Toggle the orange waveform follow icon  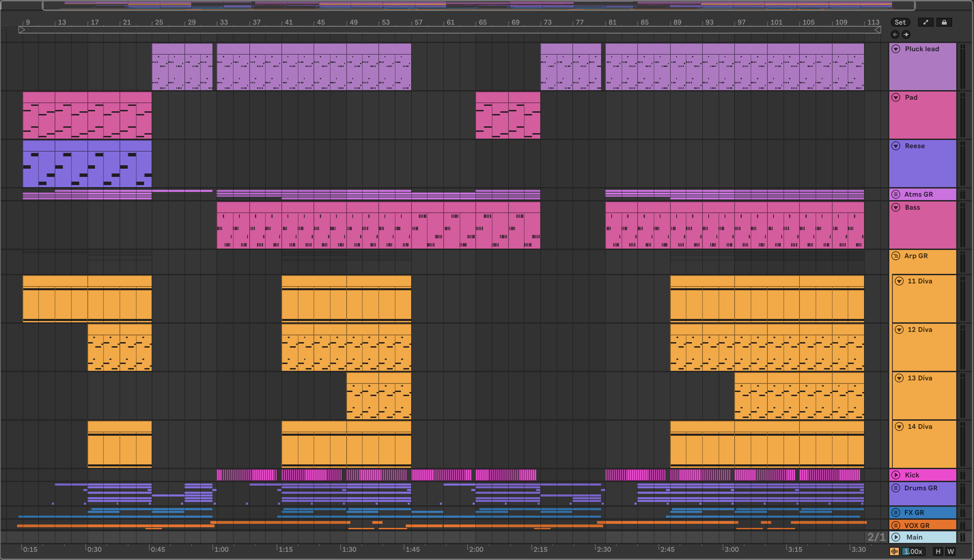(894, 551)
